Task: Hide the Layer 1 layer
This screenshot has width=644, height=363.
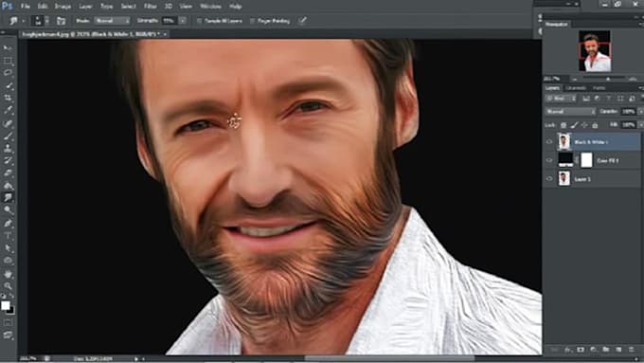Action: click(549, 179)
